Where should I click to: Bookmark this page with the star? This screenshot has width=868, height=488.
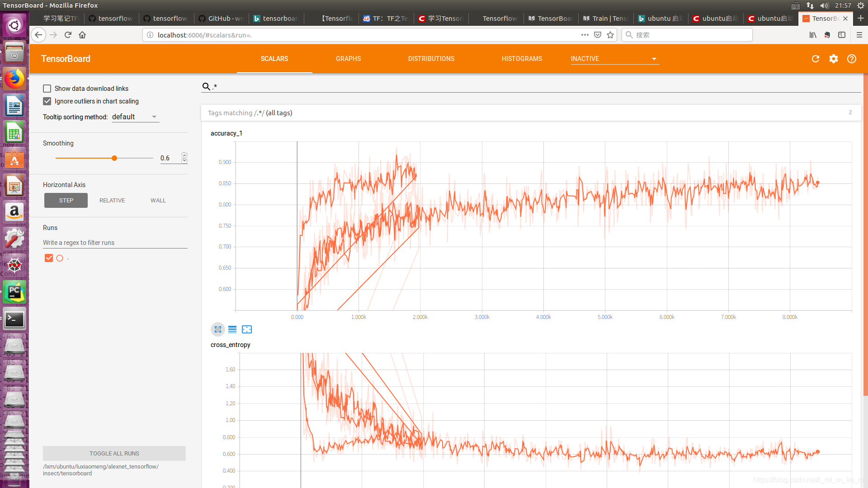click(610, 35)
